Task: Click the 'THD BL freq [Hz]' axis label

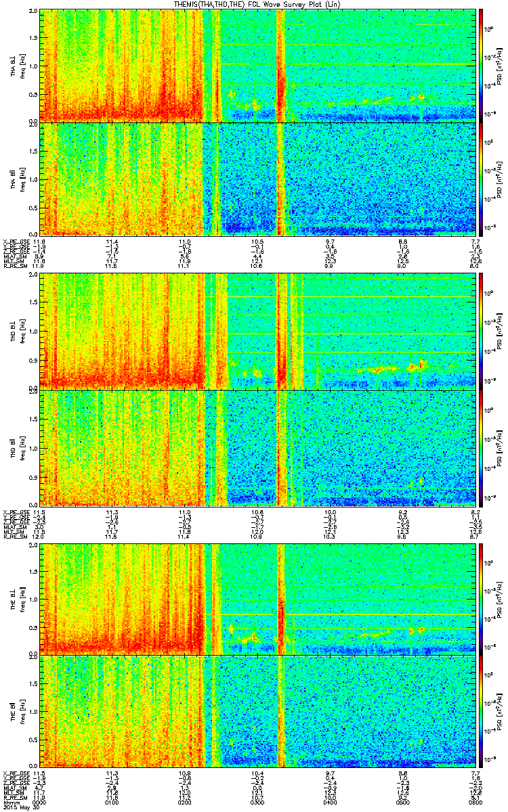Action: tap(18, 331)
